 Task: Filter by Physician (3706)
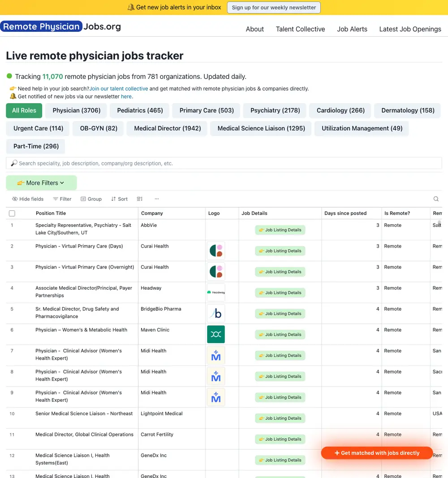tap(77, 110)
